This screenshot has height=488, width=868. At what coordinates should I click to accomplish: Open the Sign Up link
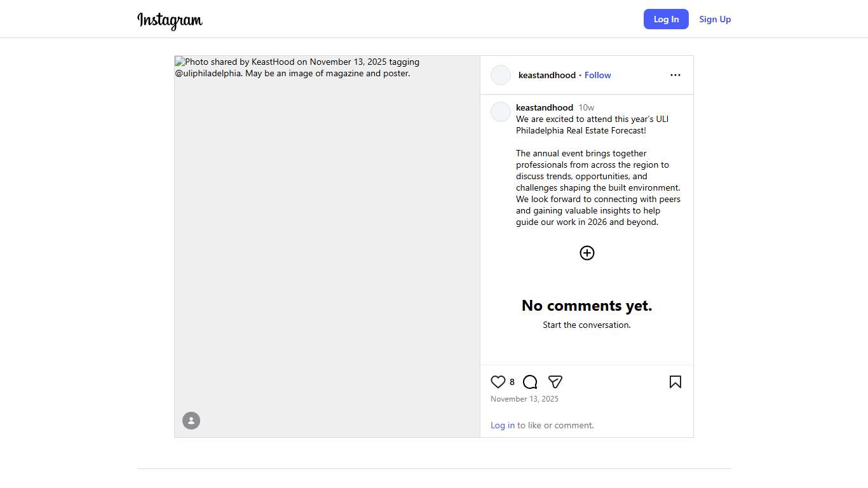click(x=715, y=19)
